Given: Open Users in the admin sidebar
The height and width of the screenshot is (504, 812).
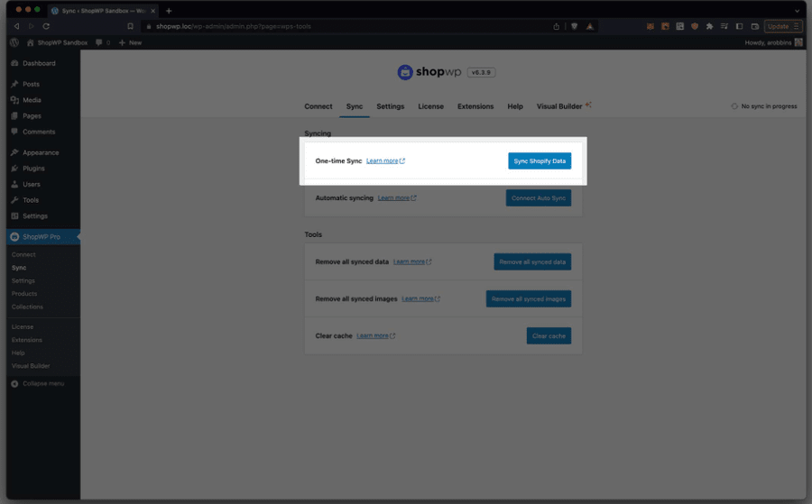Looking at the screenshot, I should click(x=31, y=184).
